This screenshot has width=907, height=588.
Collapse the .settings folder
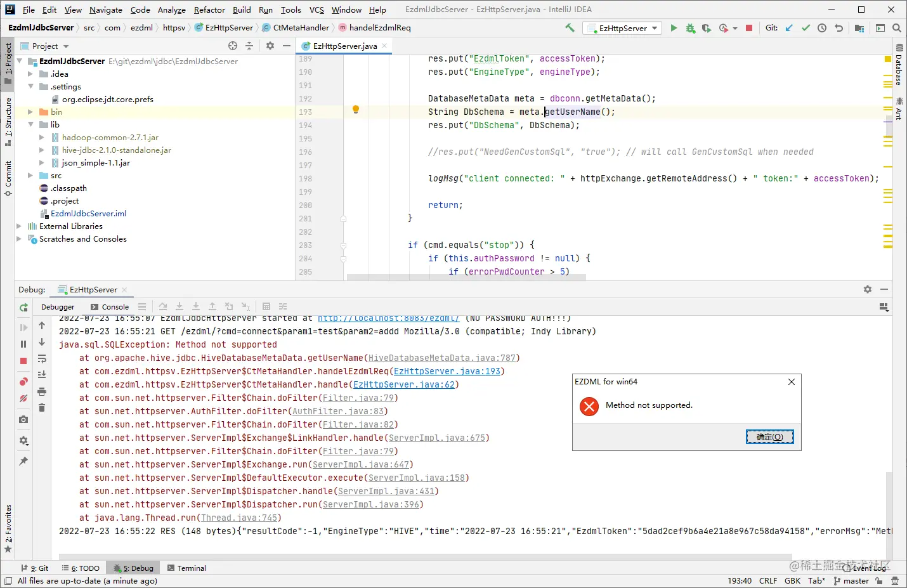click(x=30, y=87)
